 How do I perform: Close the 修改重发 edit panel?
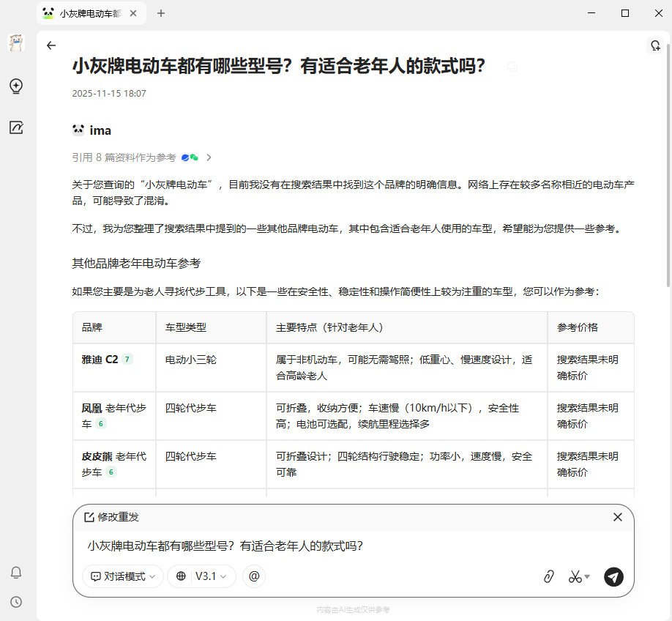(x=617, y=517)
